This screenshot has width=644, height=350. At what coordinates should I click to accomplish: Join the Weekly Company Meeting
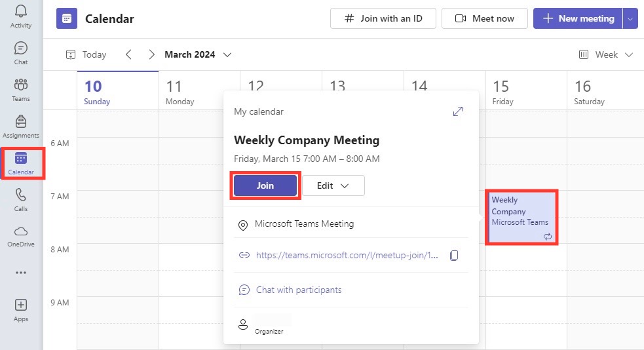[265, 185]
